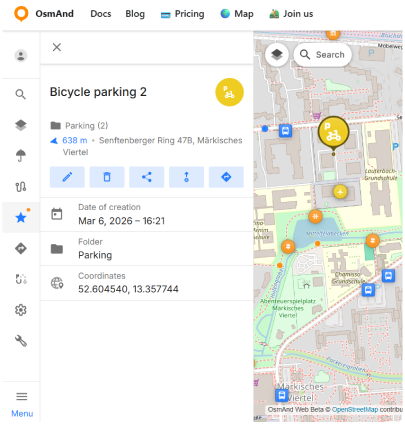The height and width of the screenshot is (425, 405).
Task: Delete favorite using the trash icon
Action: point(107,177)
